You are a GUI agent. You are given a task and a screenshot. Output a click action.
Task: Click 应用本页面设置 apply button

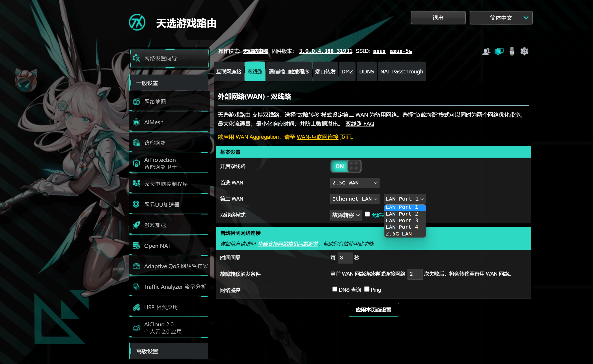[373, 310]
